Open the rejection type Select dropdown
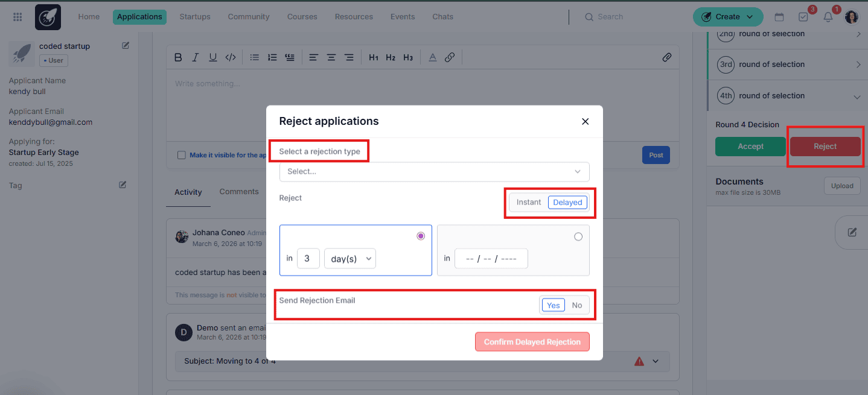This screenshot has width=868, height=395. point(434,172)
